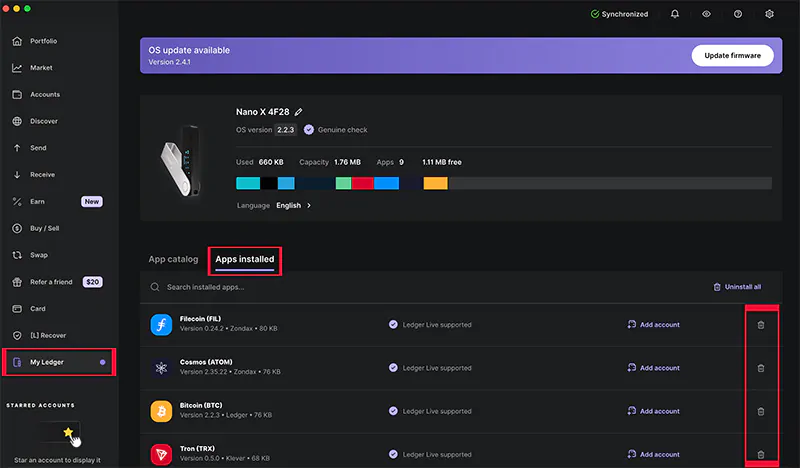
Task: Click the orange segment in storage bar
Action: pyautogui.click(x=435, y=184)
